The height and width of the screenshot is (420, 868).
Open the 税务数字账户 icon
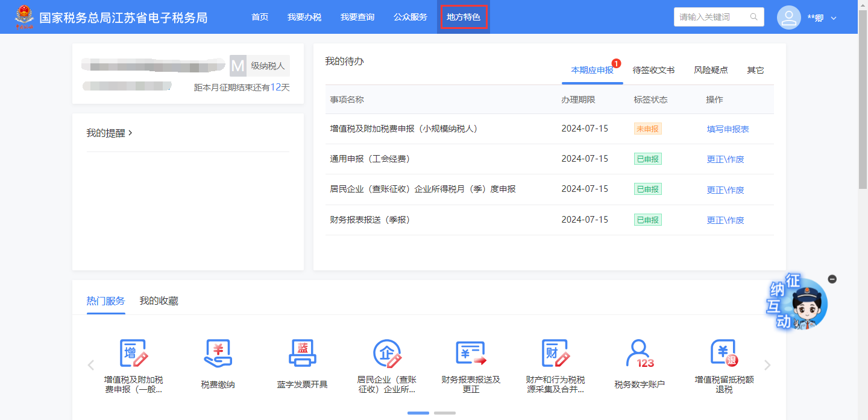click(640, 354)
